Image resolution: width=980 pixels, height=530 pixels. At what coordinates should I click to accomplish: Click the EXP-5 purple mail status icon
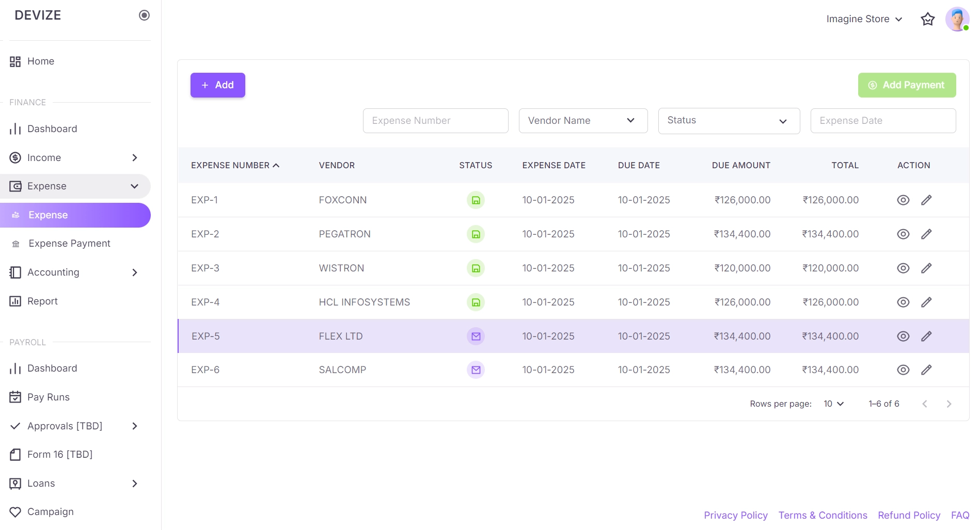click(x=476, y=336)
